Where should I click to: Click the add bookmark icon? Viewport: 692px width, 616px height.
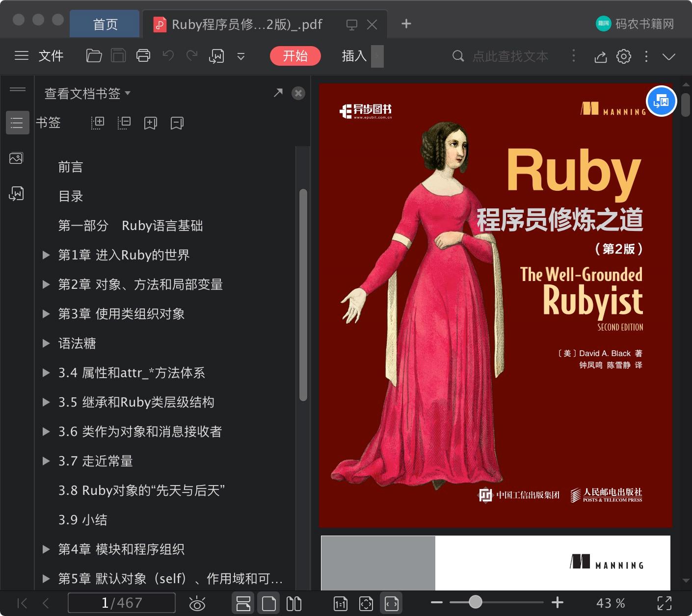(x=151, y=123)
